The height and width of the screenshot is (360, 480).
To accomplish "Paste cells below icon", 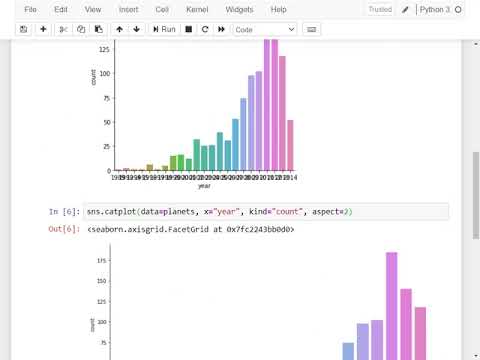I will click(99, 29).
